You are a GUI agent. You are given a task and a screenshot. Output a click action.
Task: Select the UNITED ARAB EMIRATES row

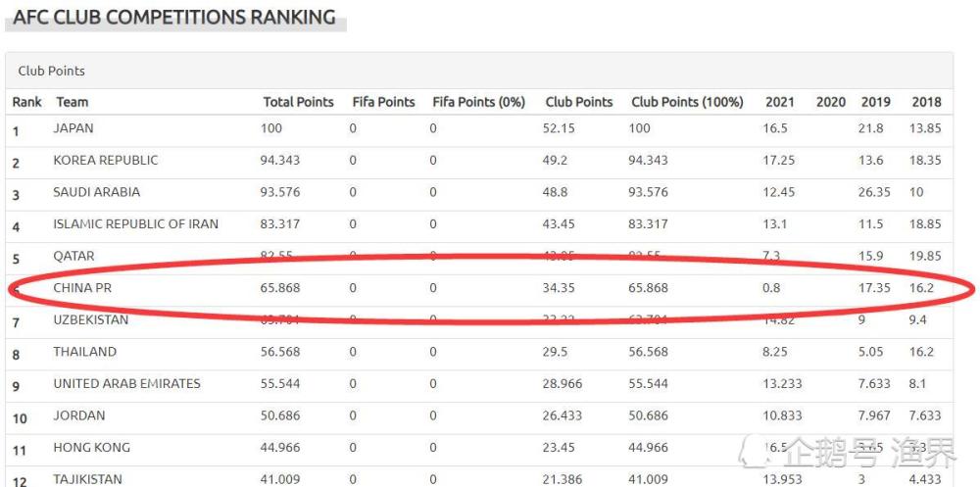tap(479, 384)
